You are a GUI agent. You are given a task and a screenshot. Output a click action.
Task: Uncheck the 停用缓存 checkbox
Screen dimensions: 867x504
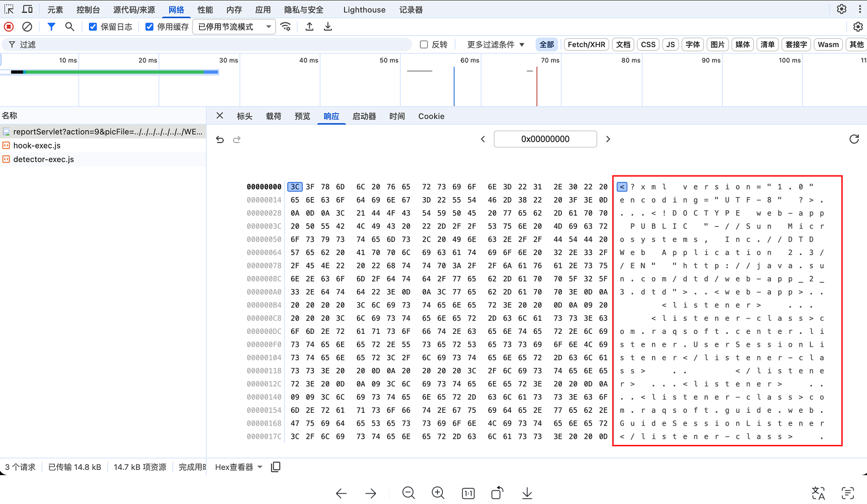pyautogui.click(x=150, y=26)
